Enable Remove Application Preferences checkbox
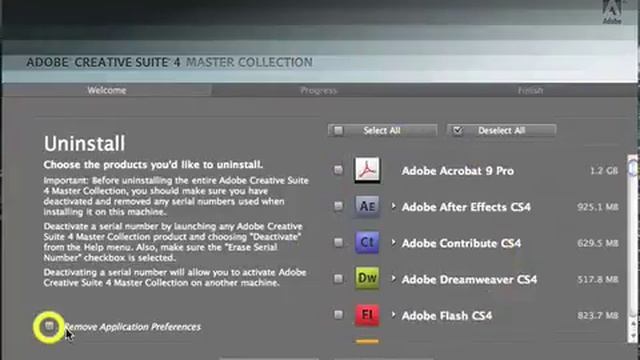Image resolution: width=640 pixels, height=360 pixels. (x=49, y=326)
